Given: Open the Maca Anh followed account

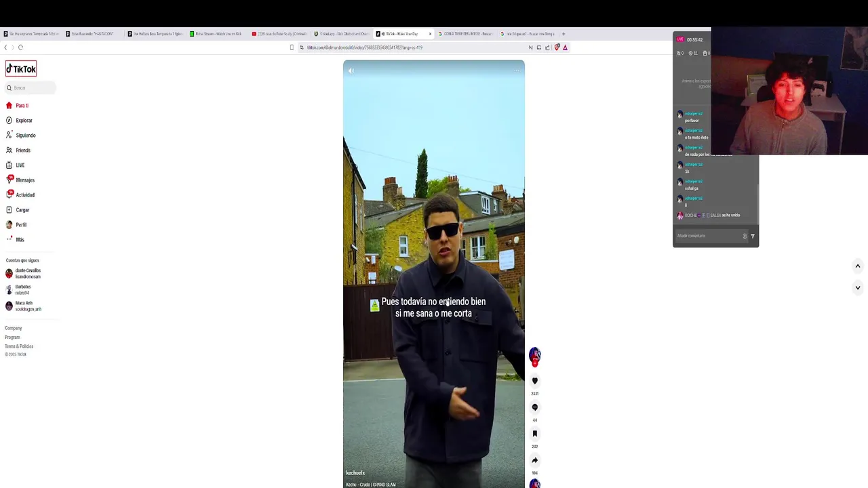Looking at the screenshot, I should pos(24,306).
